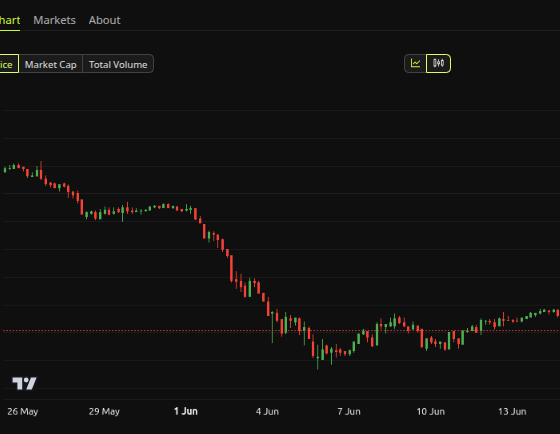Open the About tab

(105, 20)
